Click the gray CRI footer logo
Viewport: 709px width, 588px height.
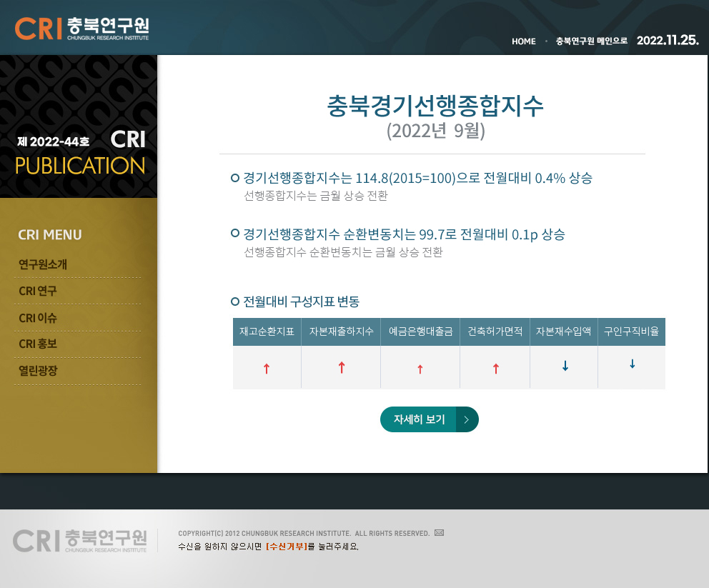(80, 540)
